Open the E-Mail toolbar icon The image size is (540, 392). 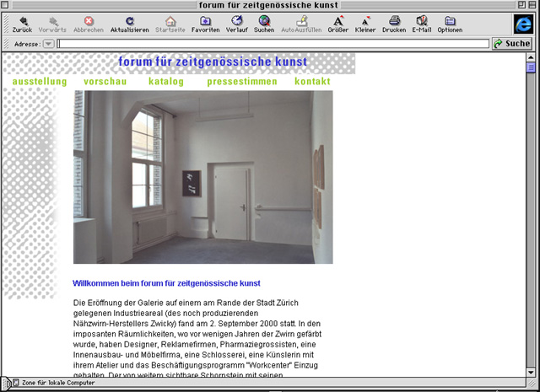(x=421, y=20)
